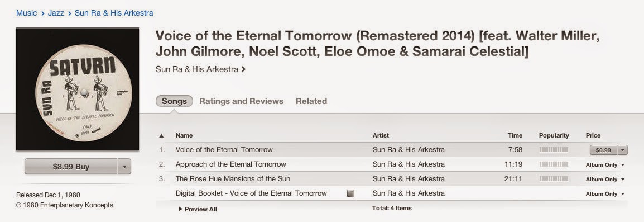The height and width of the screenshot is (222, 644).
Task: Open the Digital Booklet icon
Action: pos(350,193)
